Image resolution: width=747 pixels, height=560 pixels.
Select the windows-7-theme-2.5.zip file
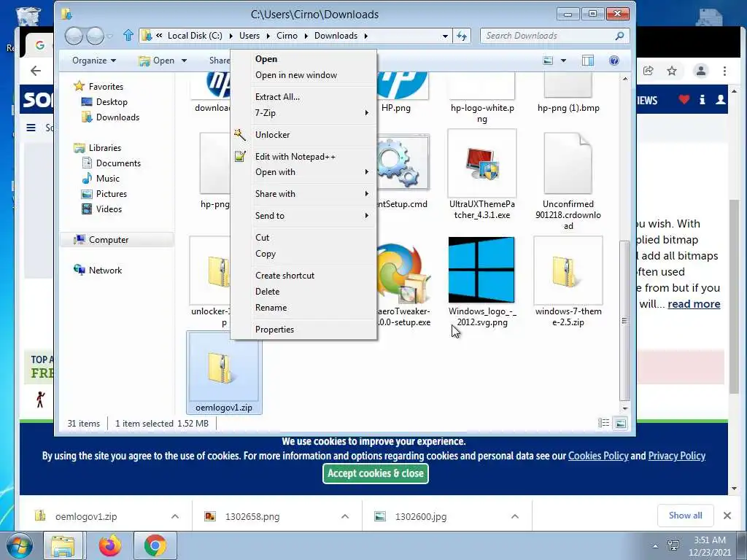(x=568, y=282)
